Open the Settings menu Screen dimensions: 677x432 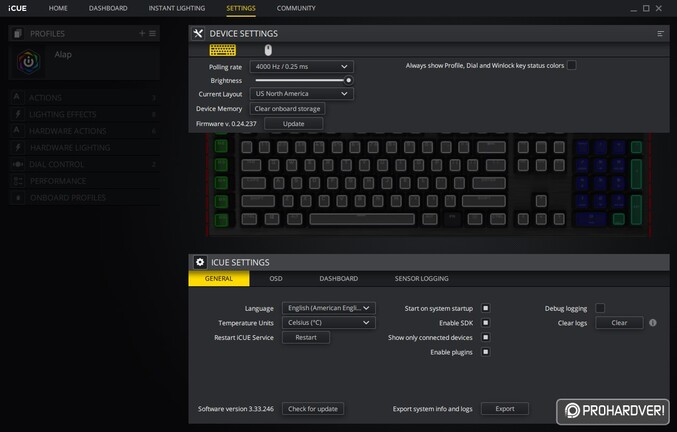tap(241, 8)
